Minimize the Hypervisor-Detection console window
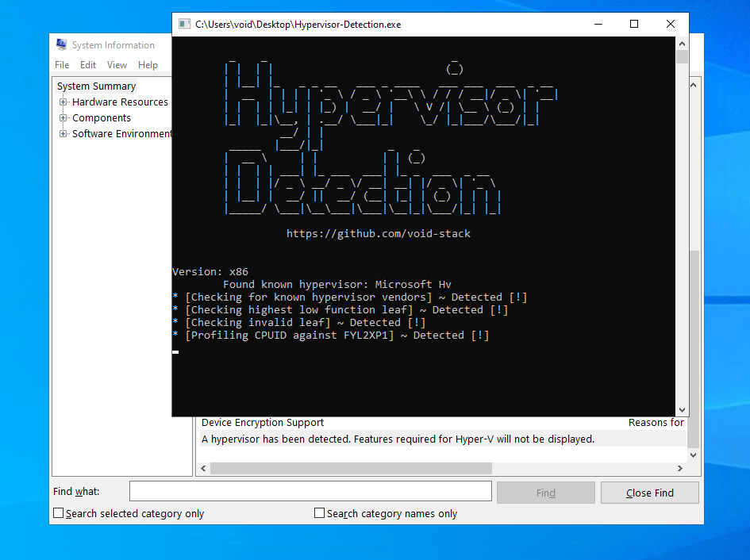This screenshot has width=750, height=560. (597, 25)
